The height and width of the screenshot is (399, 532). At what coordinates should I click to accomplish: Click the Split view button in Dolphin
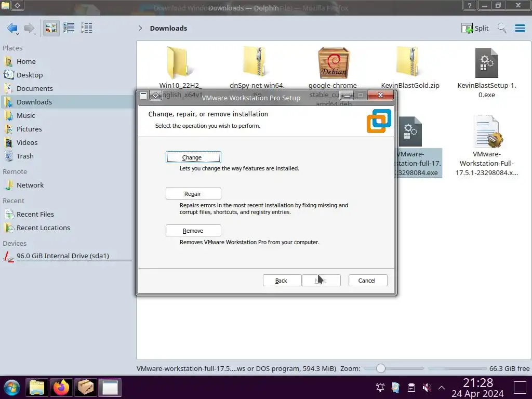475,28
